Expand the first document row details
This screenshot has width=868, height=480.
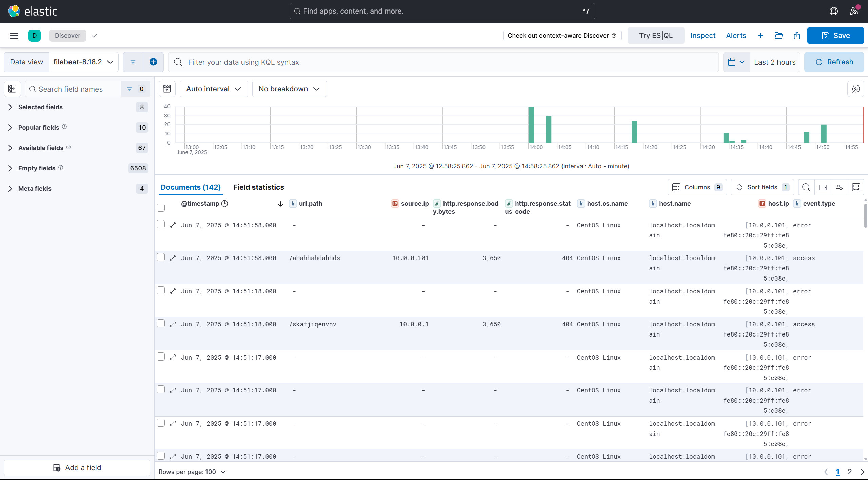(173, 225)
